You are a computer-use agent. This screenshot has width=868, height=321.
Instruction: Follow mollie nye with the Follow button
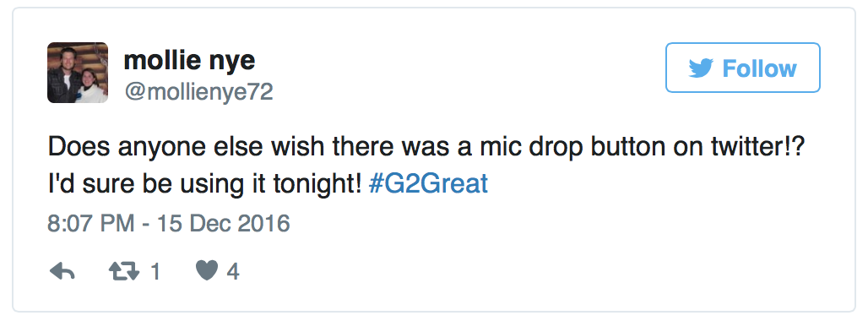point(742,68)
